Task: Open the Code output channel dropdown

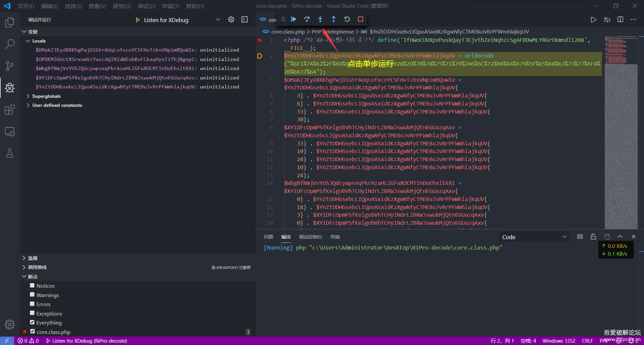Action: point(534,237)
